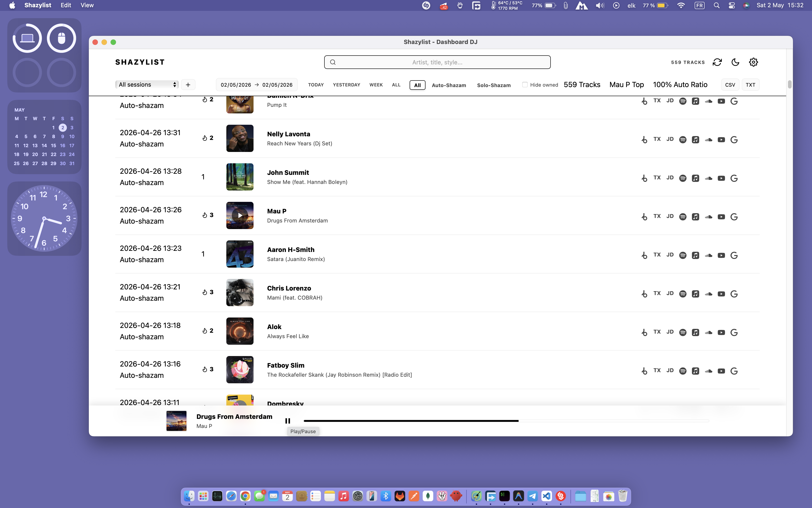Select the YESTERDAY date preset
Screen dimensions: 812x508
point(346,85)
